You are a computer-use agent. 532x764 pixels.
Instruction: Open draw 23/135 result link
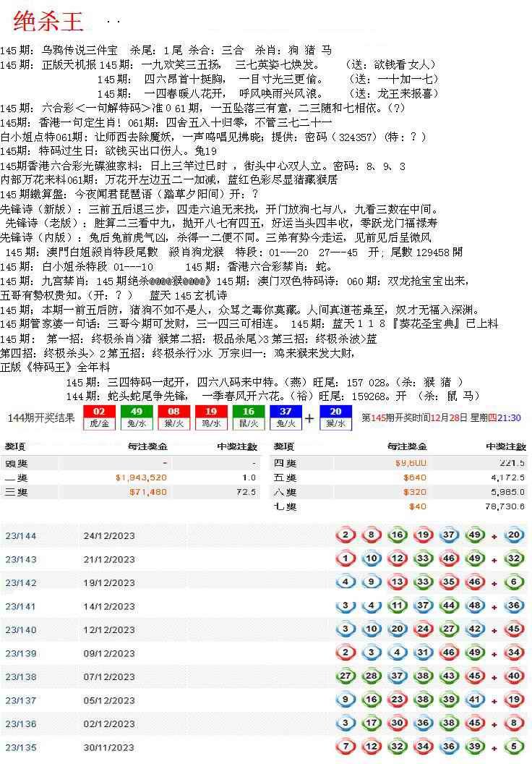20,748
